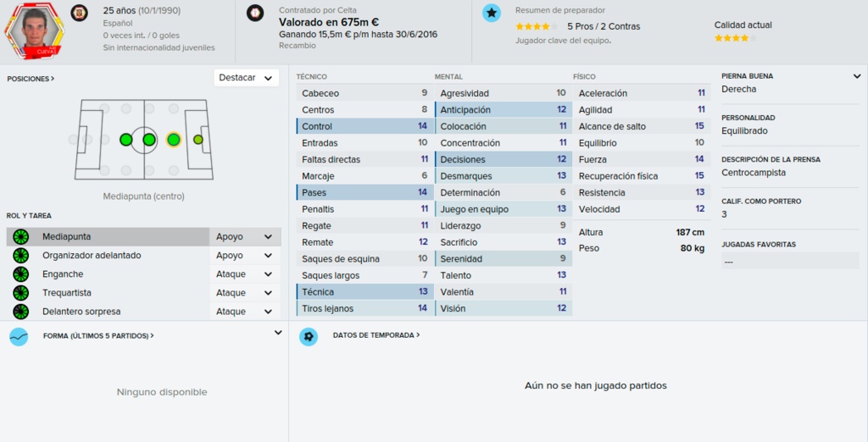Click the player portrait photo

tap(34, 30)
